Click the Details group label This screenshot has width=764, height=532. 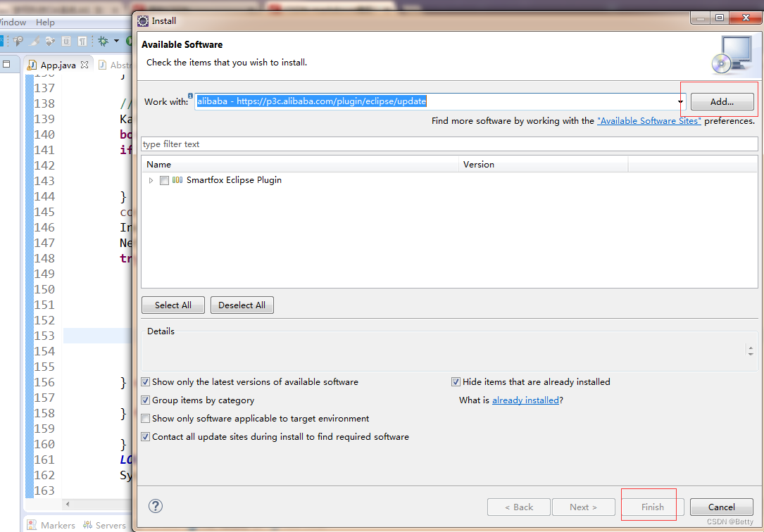161,331
